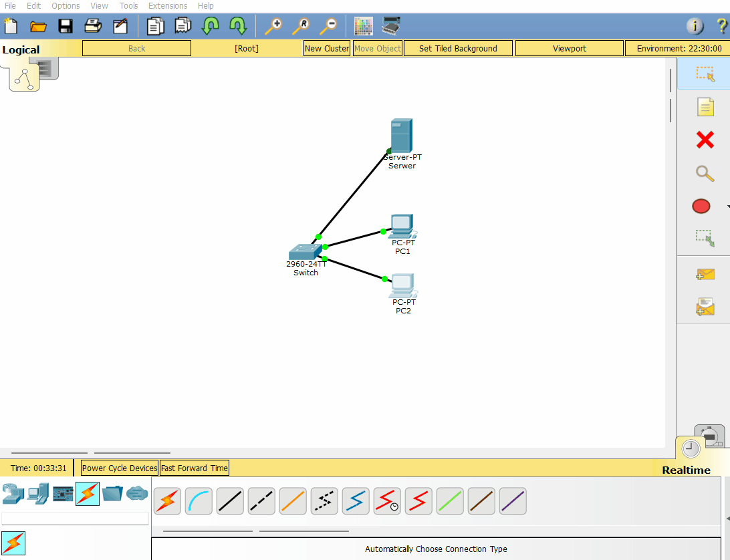
Task: Toggle the Logical workspace tab
Action: 21,49
